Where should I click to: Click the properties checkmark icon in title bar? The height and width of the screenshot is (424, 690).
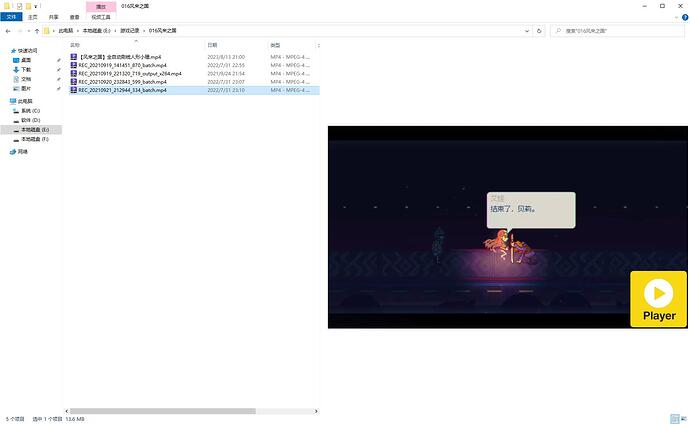pos(20,6)
